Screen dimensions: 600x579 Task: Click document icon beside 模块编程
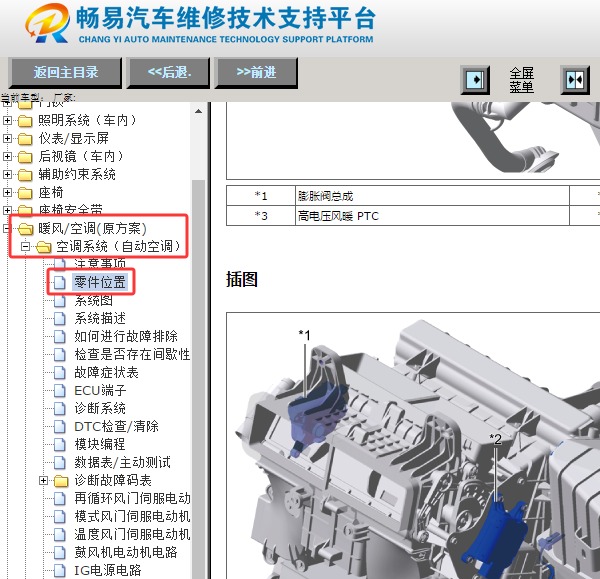coord(60,444)
